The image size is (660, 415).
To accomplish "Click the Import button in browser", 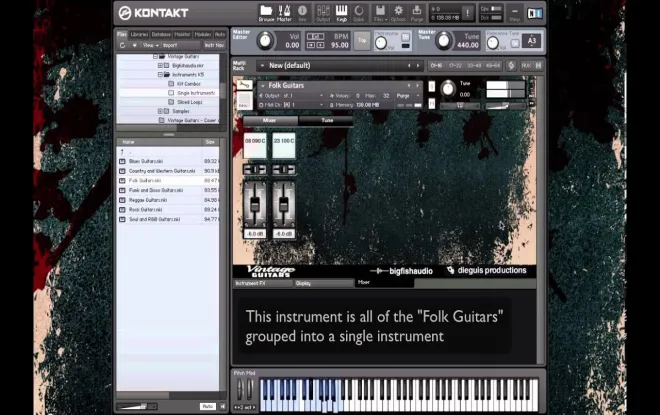I will pyautogui.click(x=170, y=45).
